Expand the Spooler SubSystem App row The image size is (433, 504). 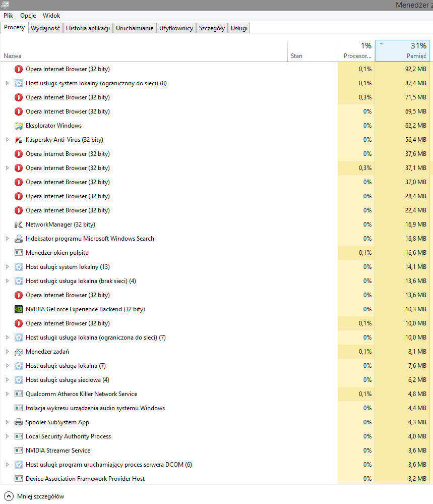tap(7, 422)
